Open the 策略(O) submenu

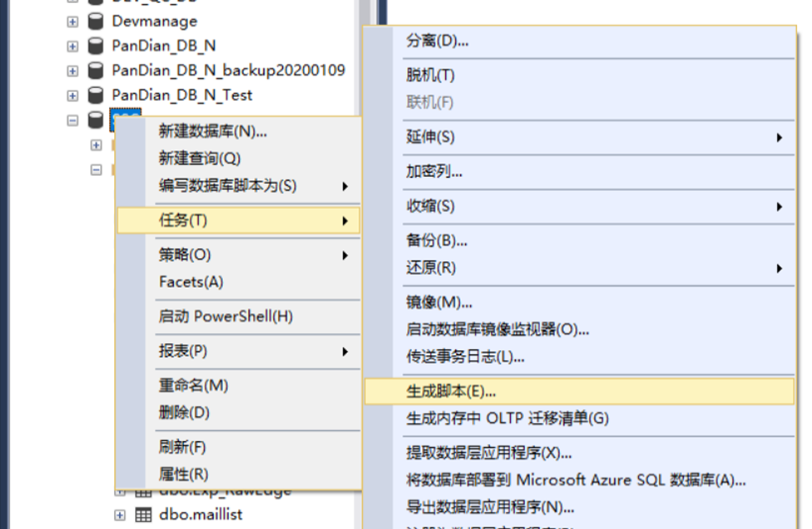coord(238,255)
